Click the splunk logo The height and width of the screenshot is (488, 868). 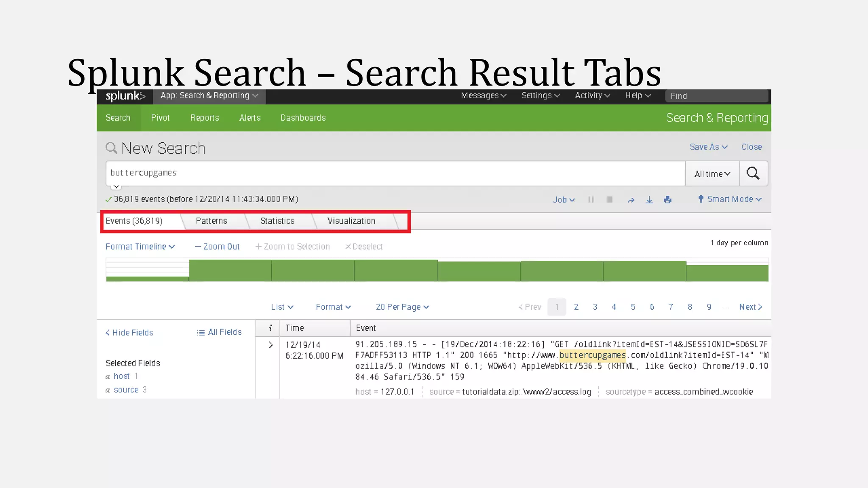click(x=125, y=96)
